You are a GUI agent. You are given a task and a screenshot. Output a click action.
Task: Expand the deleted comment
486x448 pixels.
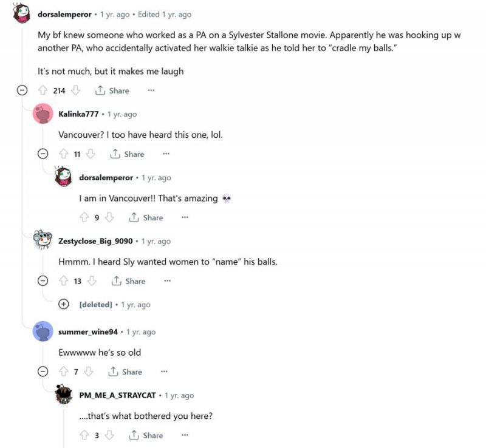click(x=64, y=304)
